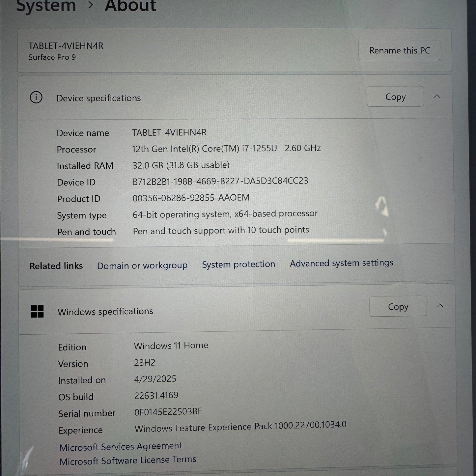Click the Windows logo icon
Image resolution: width=476 pixels, height=476 pixels.
click(37, 311)
